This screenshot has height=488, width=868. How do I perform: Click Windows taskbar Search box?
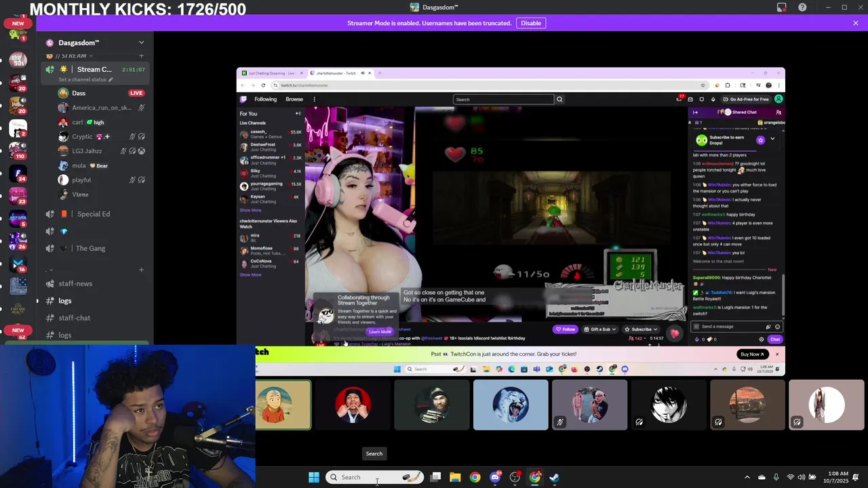pos(375,477)
